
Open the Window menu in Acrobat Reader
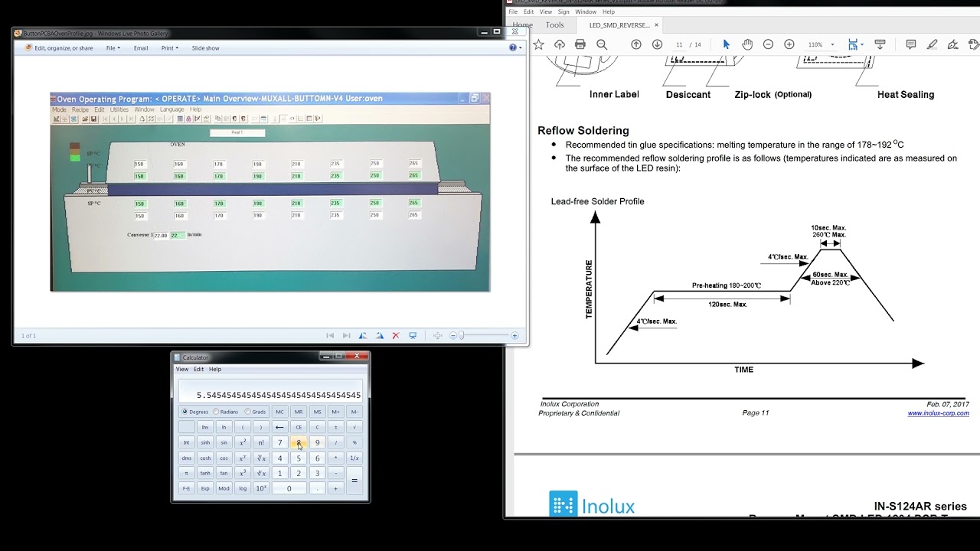tap(586, 11)
